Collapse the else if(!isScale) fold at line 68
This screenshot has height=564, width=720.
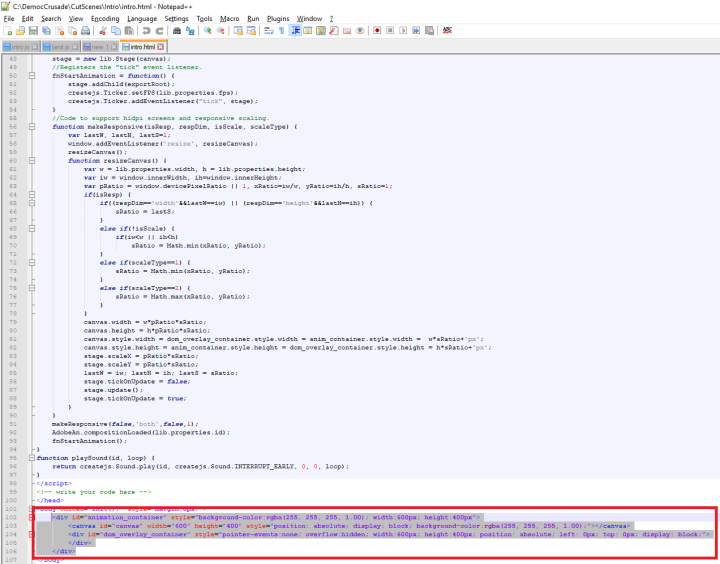(x=32, y=228)
